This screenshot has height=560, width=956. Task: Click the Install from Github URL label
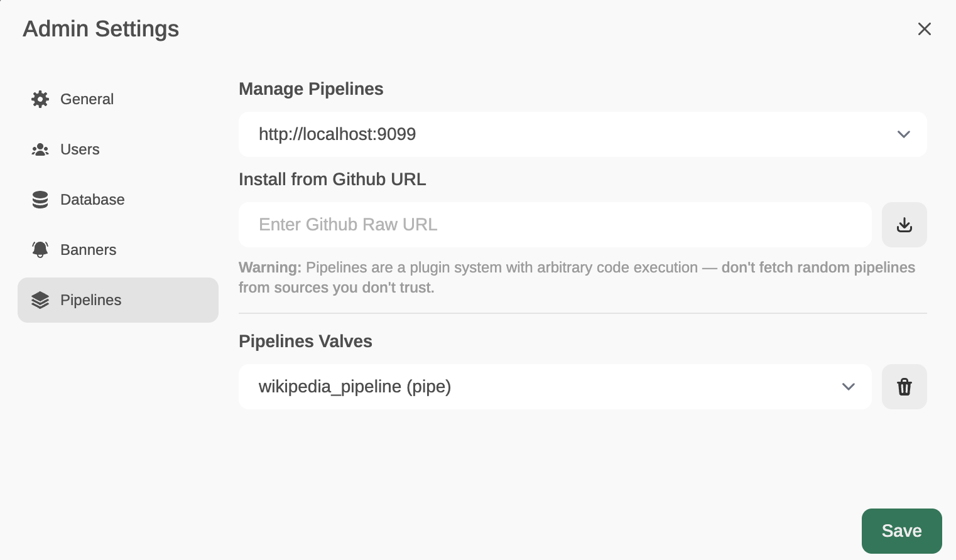point(332,180)
